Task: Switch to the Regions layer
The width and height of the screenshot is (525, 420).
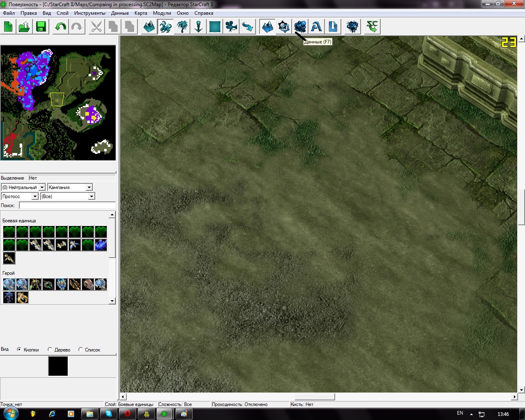Action: click(x=215, y=27)
